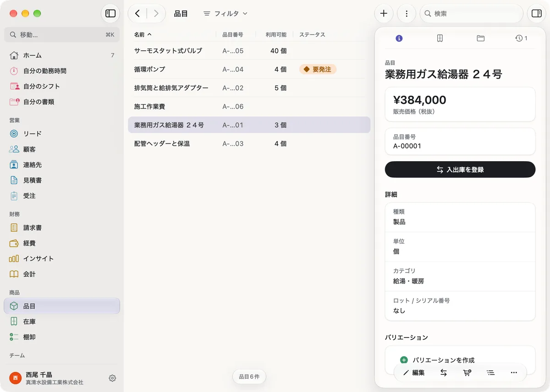Click the 顧客 people icon

pos(14,149)
